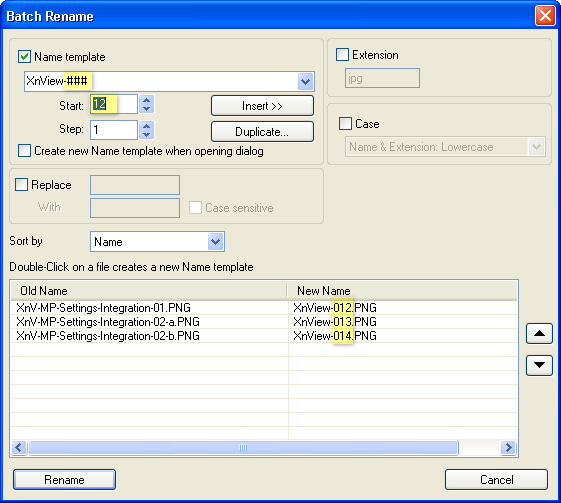
Task: Close the Batch Rename window
Action: point(545,16)
